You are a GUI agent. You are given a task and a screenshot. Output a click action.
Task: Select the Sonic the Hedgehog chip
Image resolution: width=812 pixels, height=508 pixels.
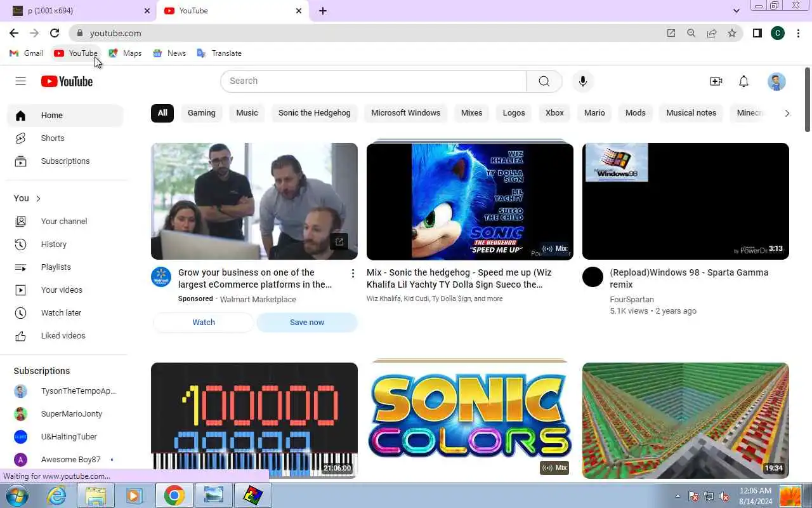[315, 113]
